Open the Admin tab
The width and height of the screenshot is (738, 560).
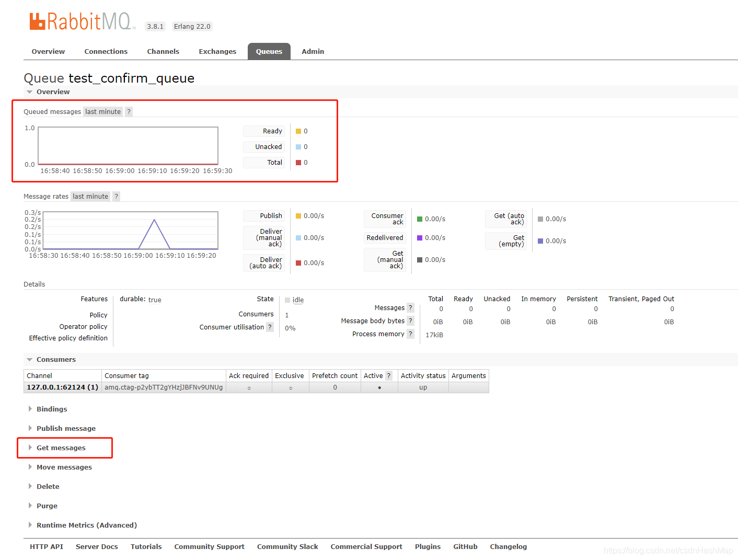point(313,51)
